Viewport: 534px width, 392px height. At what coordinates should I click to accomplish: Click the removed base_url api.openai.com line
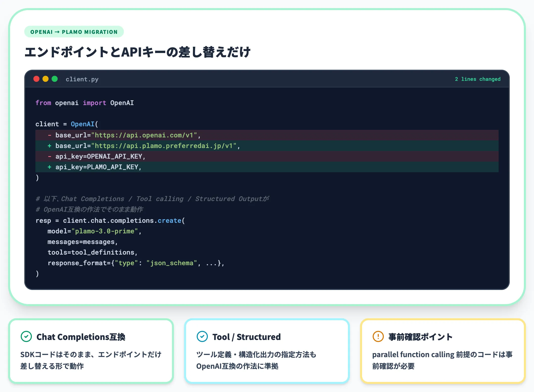coord(267,135)
